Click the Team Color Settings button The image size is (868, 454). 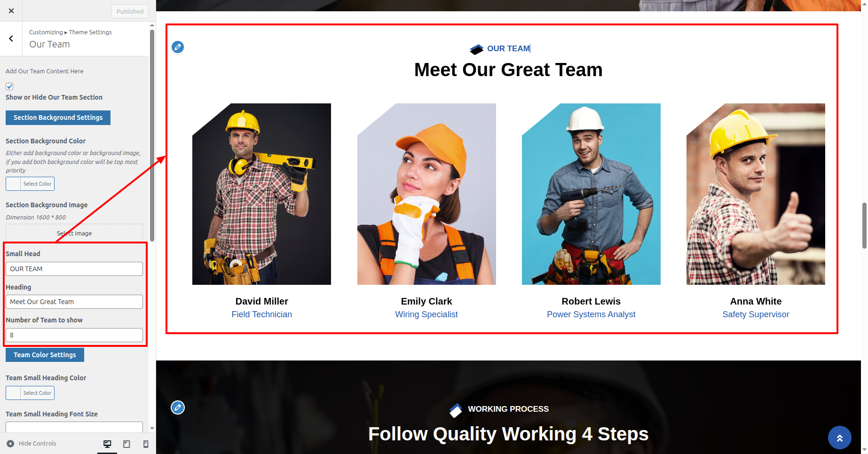pos(45,355)
